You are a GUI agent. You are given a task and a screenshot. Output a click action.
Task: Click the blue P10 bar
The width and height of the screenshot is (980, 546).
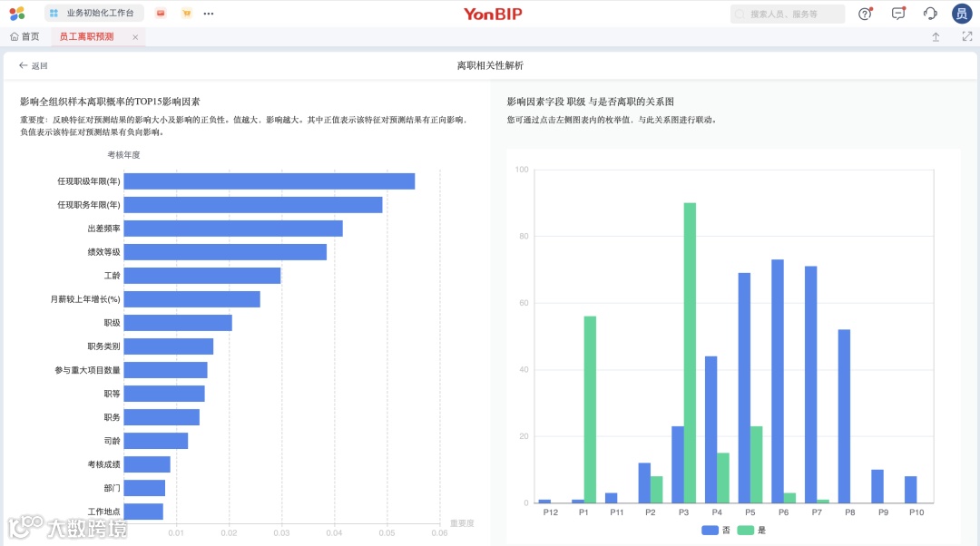click(x=911, y=490)
